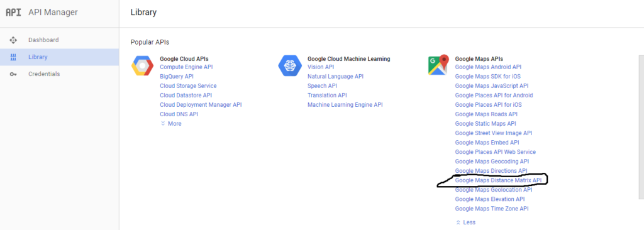
Task: Click the Credentials key icon
Action: pyautogui.click(x=13, y=74)
